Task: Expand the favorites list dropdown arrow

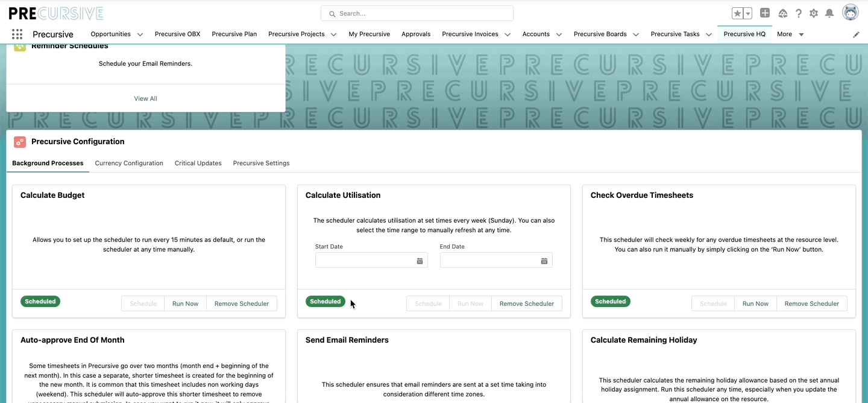Action: 748,13
